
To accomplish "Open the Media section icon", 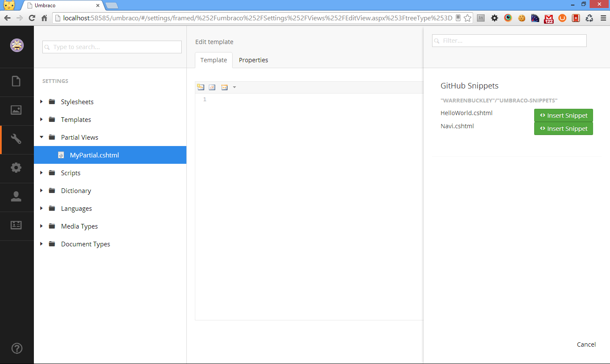I will point(16,110).
